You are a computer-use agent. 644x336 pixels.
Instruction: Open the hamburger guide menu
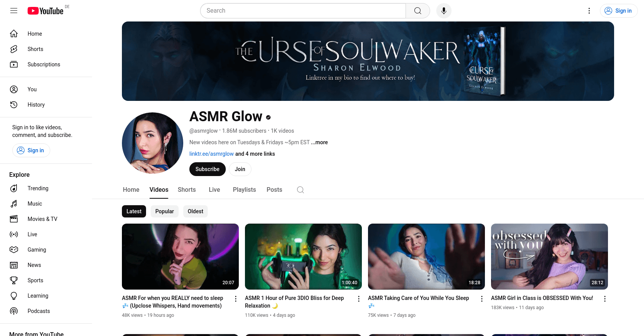point(14,11)
